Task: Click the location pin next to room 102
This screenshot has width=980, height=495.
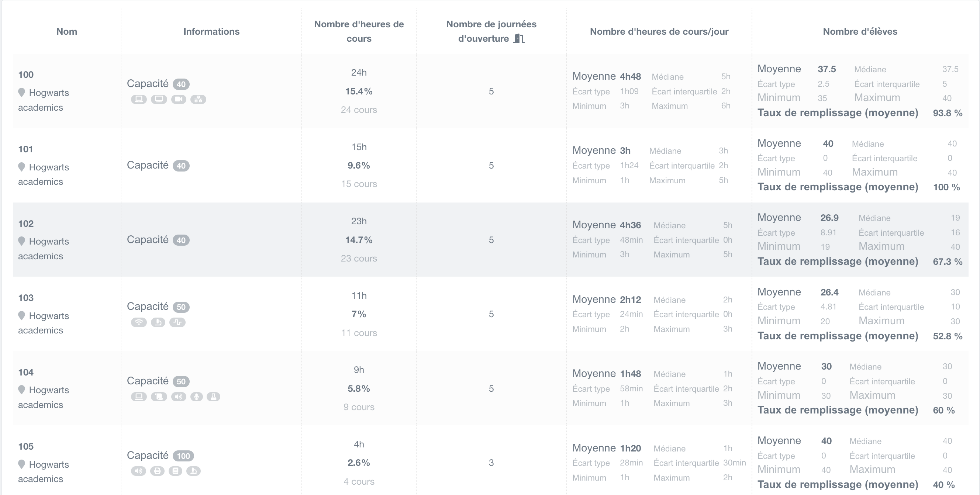Action: 22,241
